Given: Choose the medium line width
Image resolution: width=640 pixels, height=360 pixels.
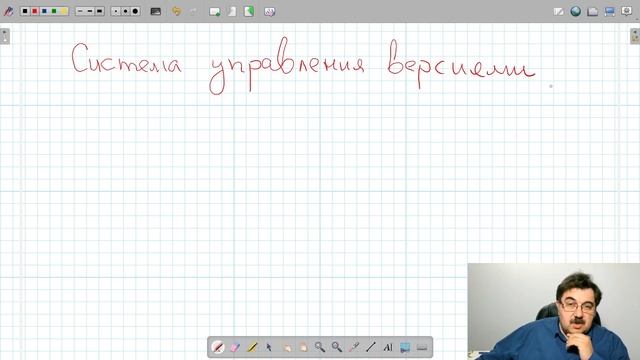Looking at the screenshot, I should click(90, 11).
